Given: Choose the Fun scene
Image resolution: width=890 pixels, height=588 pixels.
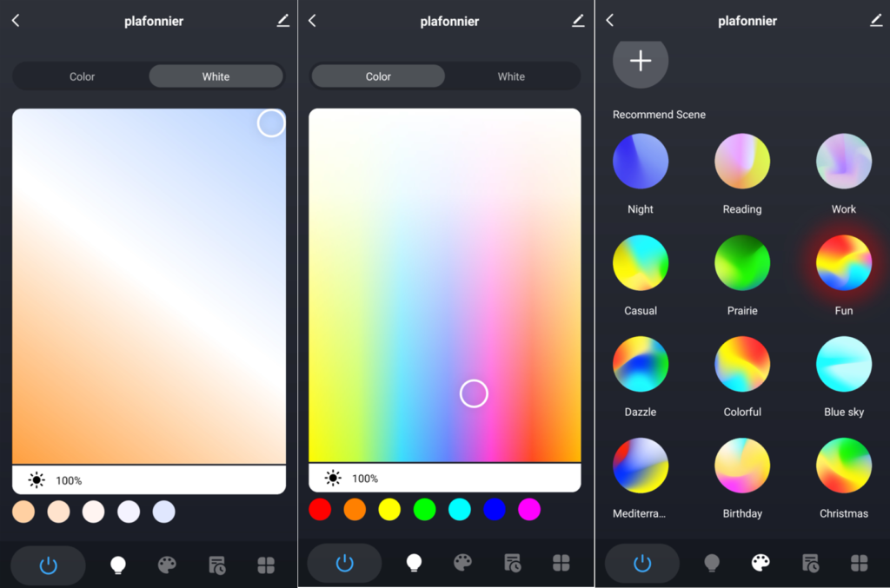Looking at the screenshot, I should click(843, 262).
